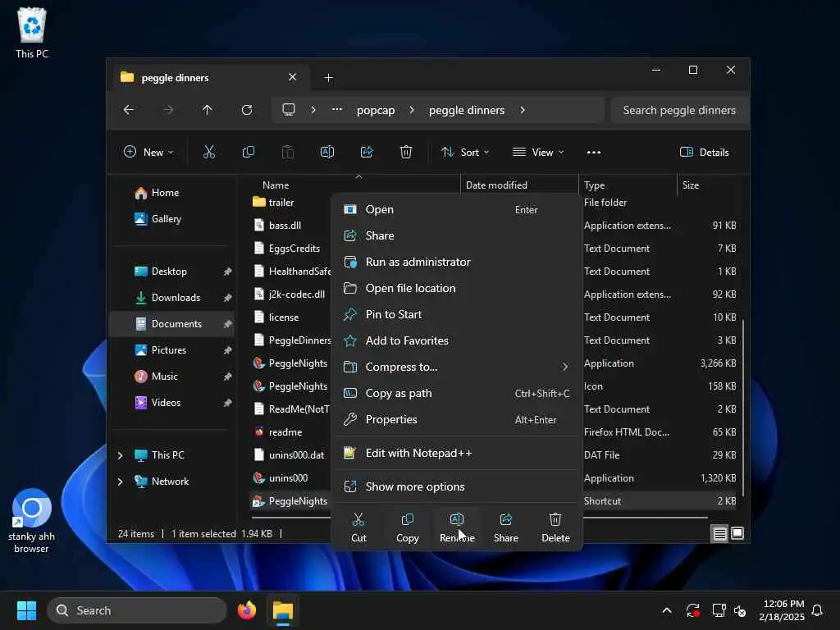
Task: Choose Open file location
Action: pos(456,288)
